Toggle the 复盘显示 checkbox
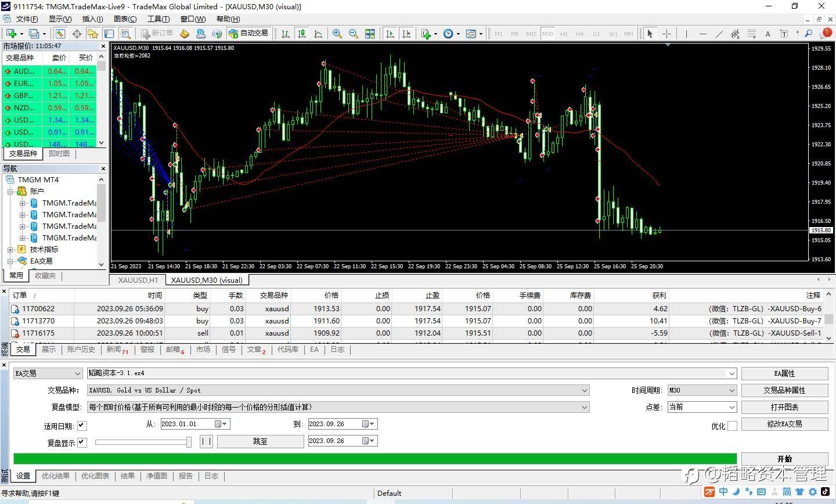This screenshot has width=836, height=504. 82,442
